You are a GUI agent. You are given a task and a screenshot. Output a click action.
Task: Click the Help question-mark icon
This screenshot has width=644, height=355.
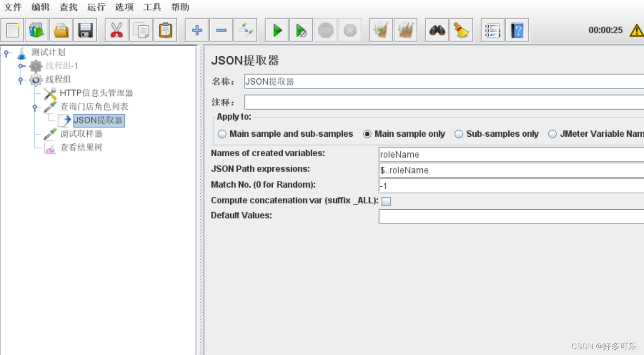coord(517,30)
